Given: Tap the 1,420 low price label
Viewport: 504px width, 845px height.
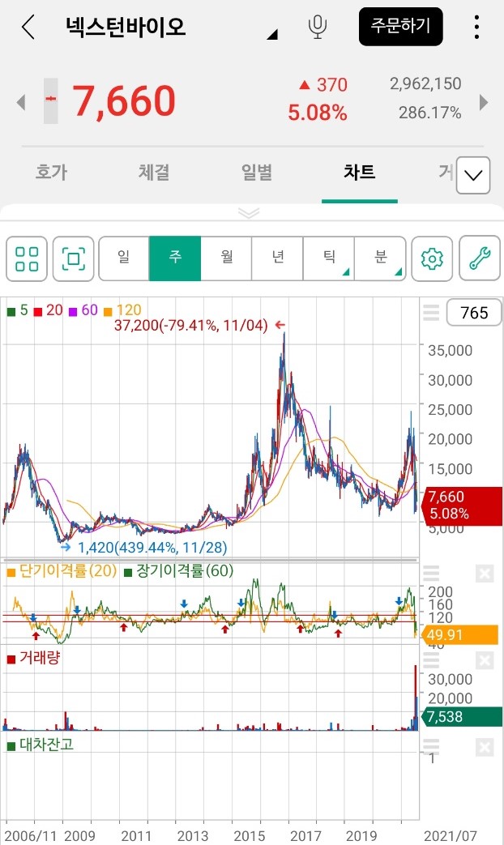Looking at the screenshot, I should coord(152,548).
